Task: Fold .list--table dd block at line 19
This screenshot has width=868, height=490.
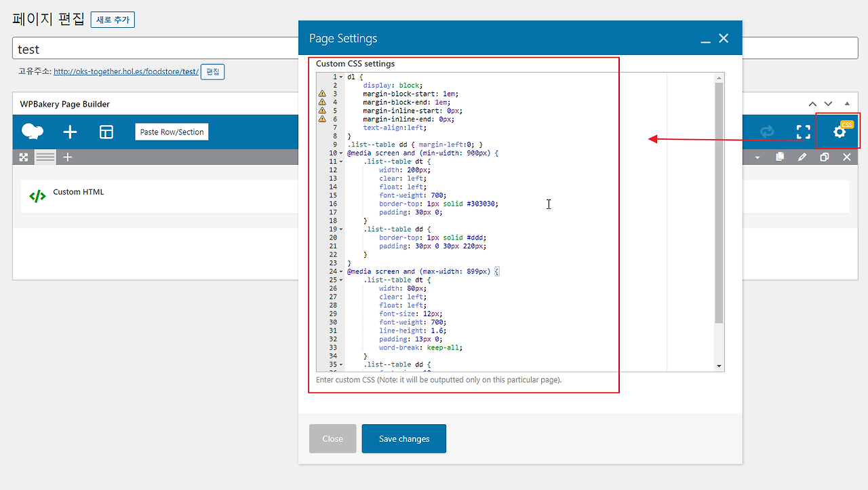Action: coord(341,229)
